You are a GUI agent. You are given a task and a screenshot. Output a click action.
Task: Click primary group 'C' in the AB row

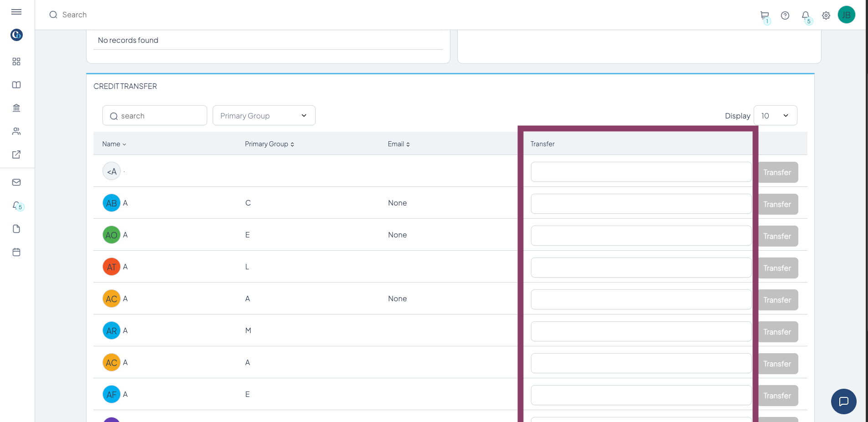248,203
